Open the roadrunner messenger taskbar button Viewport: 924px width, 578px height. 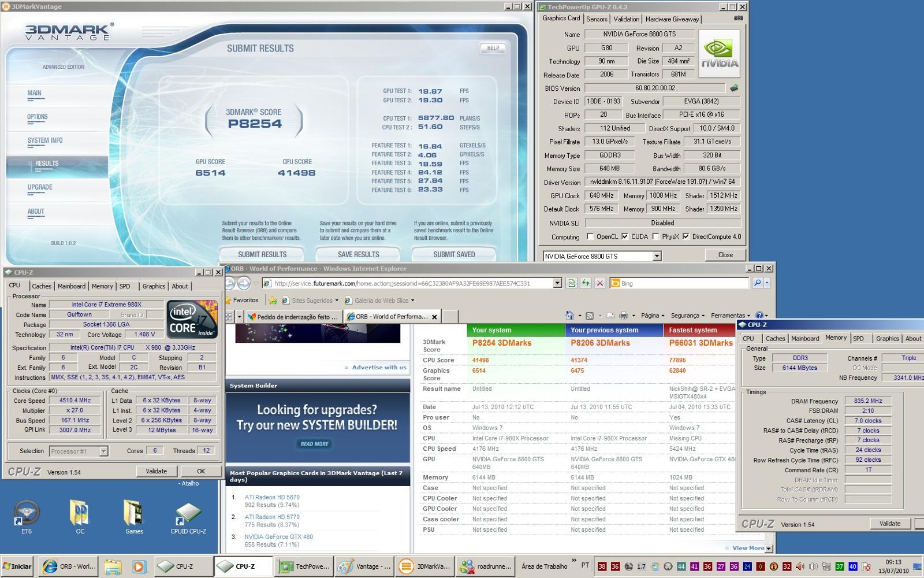coord(485,566)
